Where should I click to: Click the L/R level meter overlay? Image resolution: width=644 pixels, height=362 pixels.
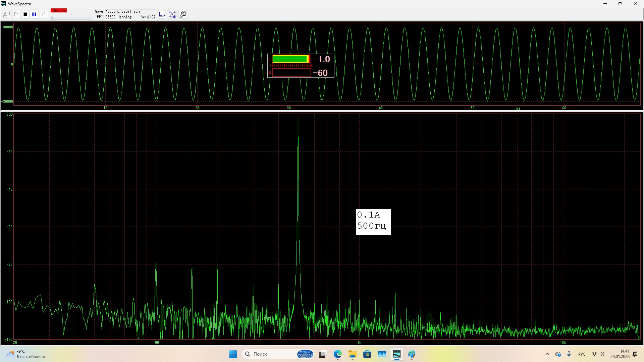click(x=301, y=66)
